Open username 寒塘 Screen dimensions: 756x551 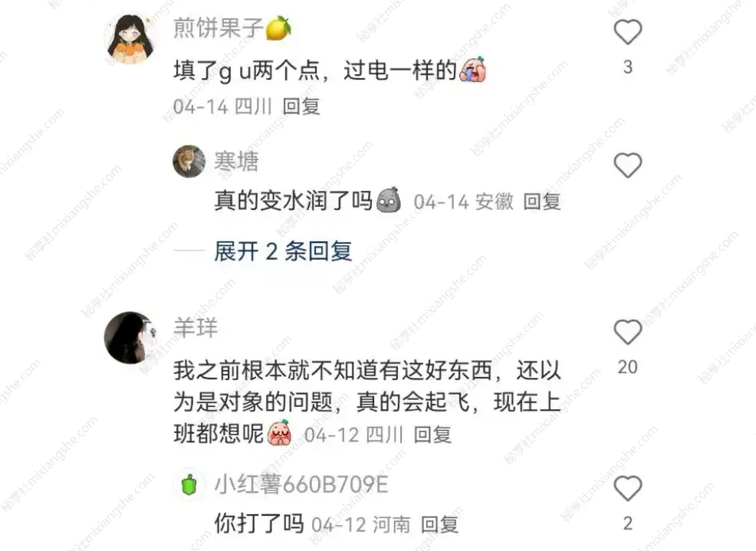click(x=236, y=161)
